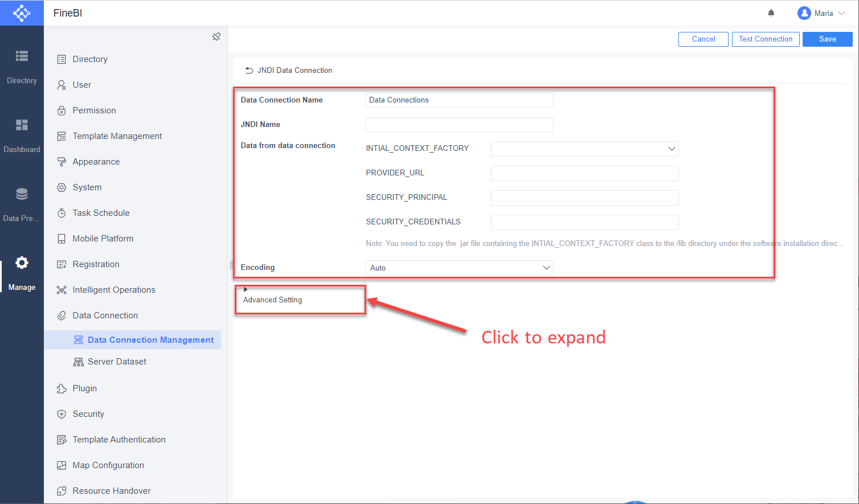This screenshot has width=859, height=504.
Task: Select Data Connection Management menu item
Action: tap(150, 339)
